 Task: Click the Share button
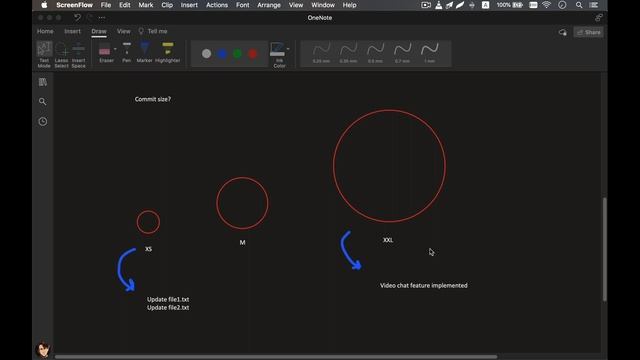pyautogui.click(x=588, y=32)
